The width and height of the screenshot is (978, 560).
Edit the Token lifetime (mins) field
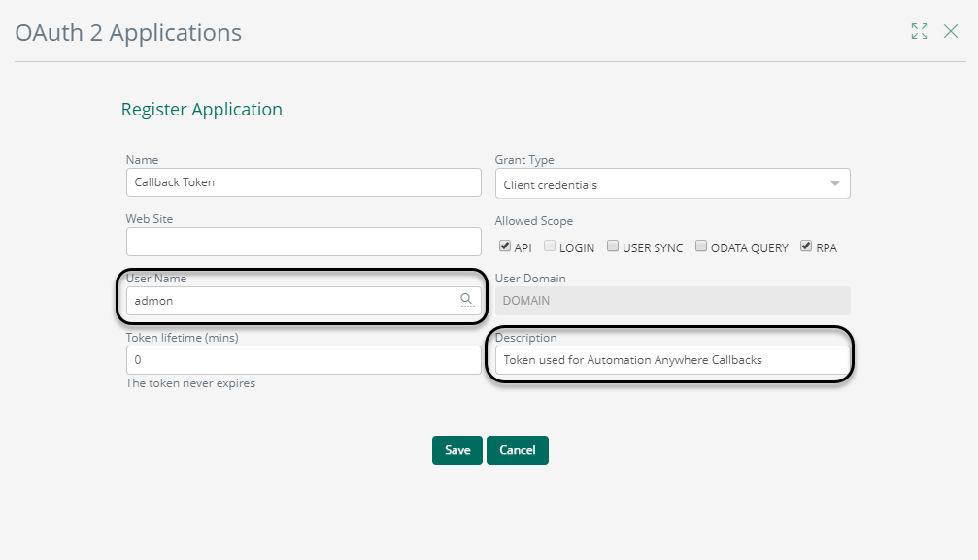tap(304, 360)
